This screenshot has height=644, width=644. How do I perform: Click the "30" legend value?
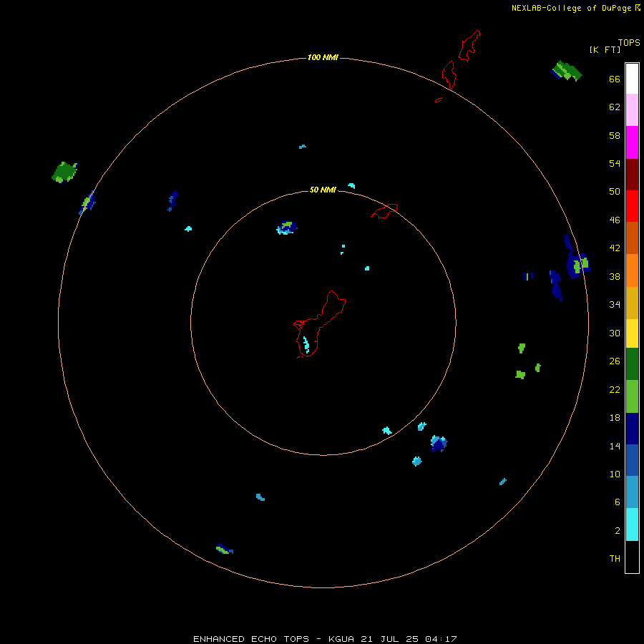click(x=615, y=333)
